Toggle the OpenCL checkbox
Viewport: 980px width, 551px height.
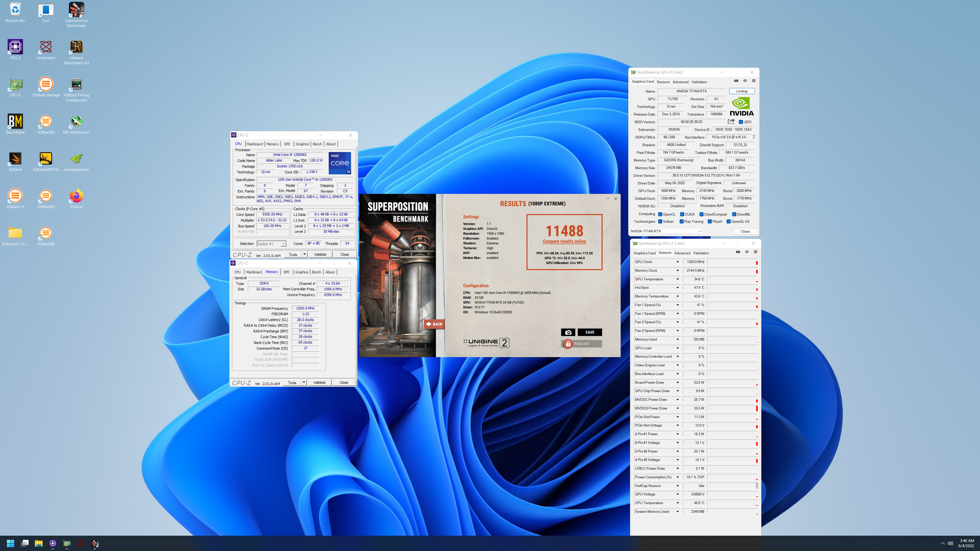click(660, 214)
